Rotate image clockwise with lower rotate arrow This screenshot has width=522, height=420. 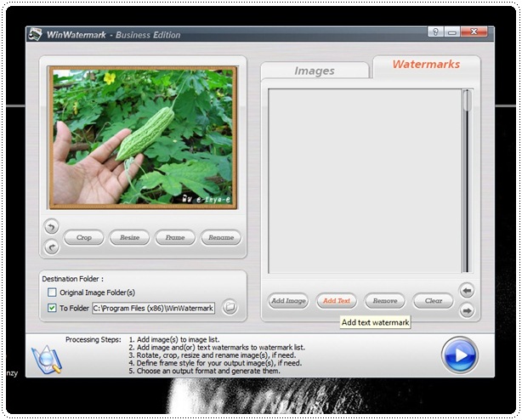[x=51, y=247]
